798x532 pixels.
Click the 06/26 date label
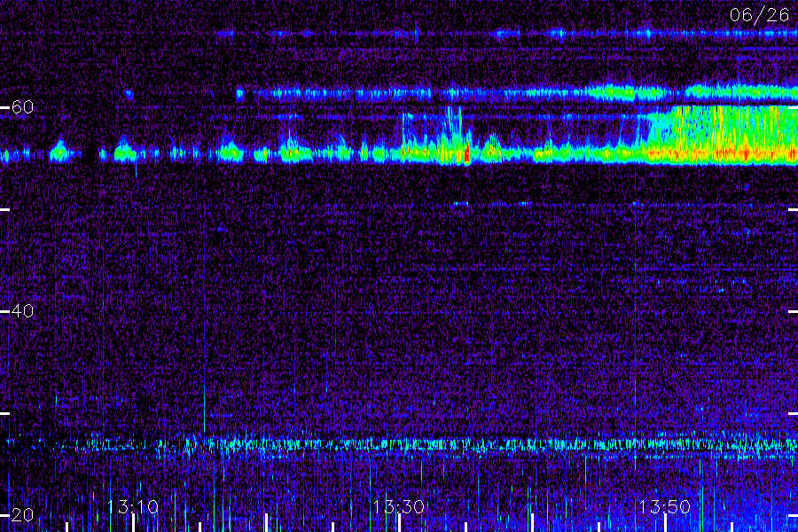click(x=759, y=15)
